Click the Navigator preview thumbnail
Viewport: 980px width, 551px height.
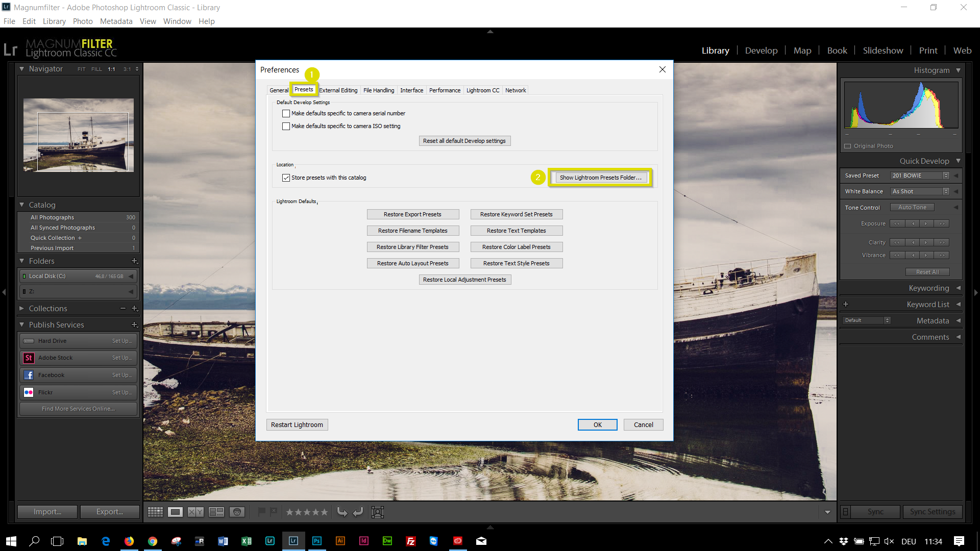coord(79,135)
